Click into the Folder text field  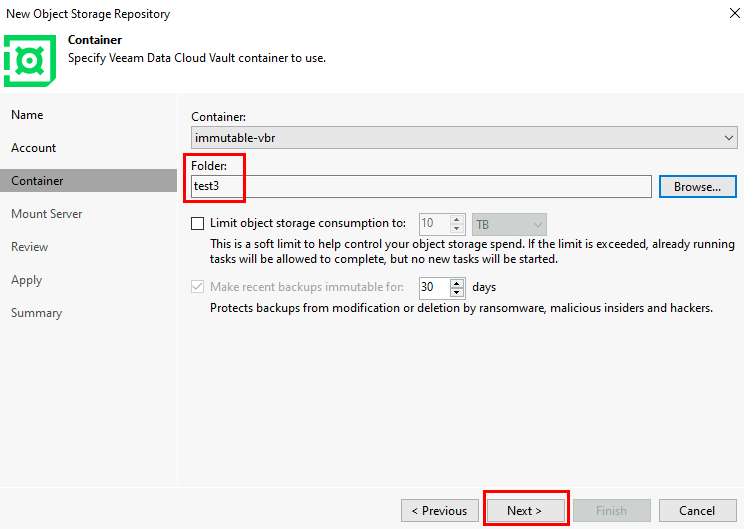coord(421,186)
